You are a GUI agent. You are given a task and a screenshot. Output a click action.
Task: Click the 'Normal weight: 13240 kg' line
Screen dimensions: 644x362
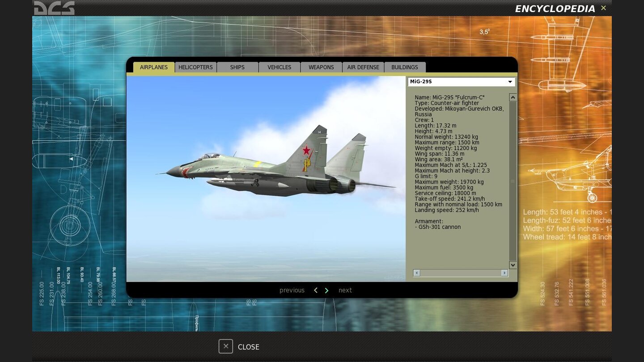446,137
